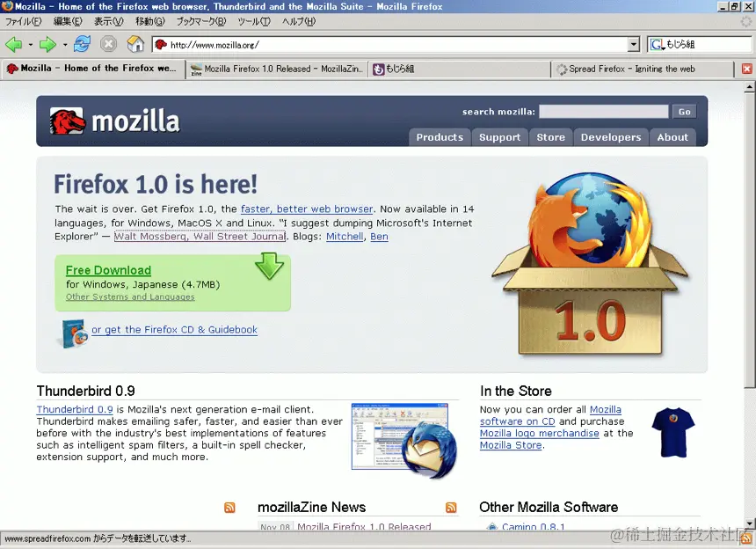The width and height of the screenshot is (756, 549).
Task: Open the ファイル (File) menu
Action: click(x=23, y=21)
